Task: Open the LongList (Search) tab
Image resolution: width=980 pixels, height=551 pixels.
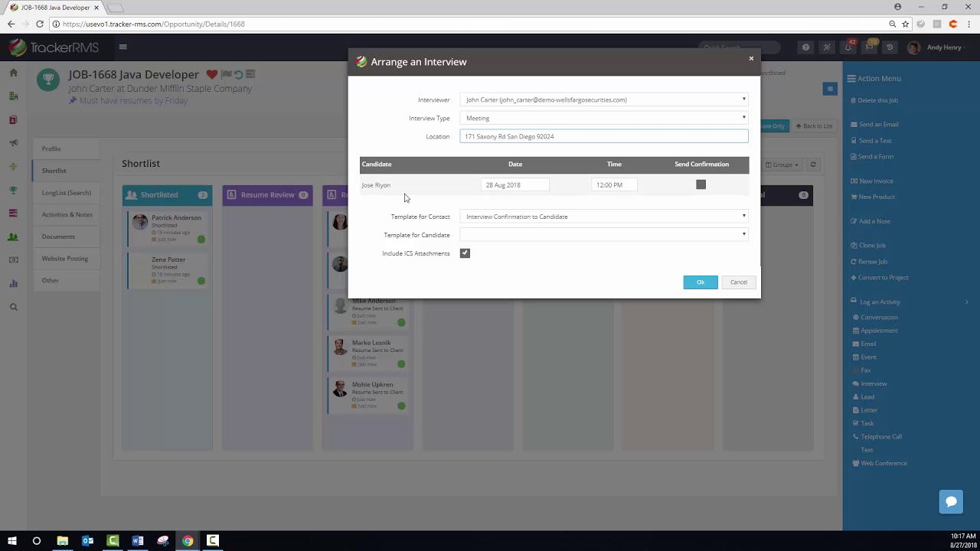Action: pos(66,193)
